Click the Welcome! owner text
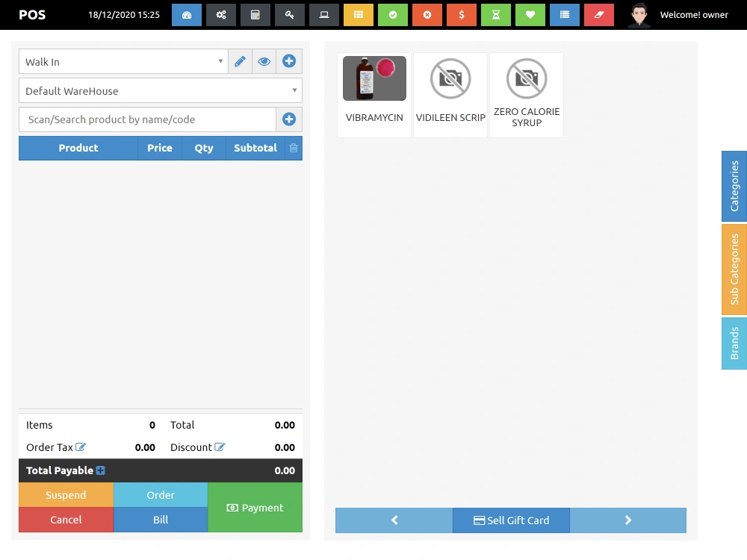 click(694, 15)
